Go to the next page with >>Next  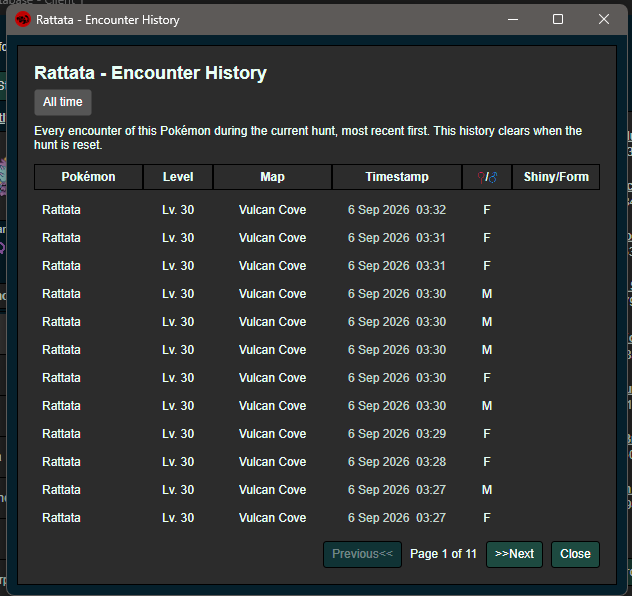(514, 554)
